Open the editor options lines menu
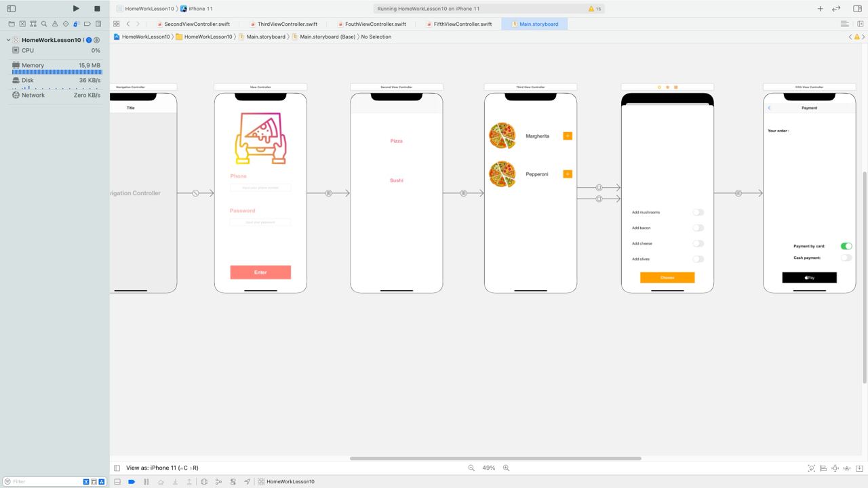This screenshot has height=488, width=868. click(x=845, y=24)
